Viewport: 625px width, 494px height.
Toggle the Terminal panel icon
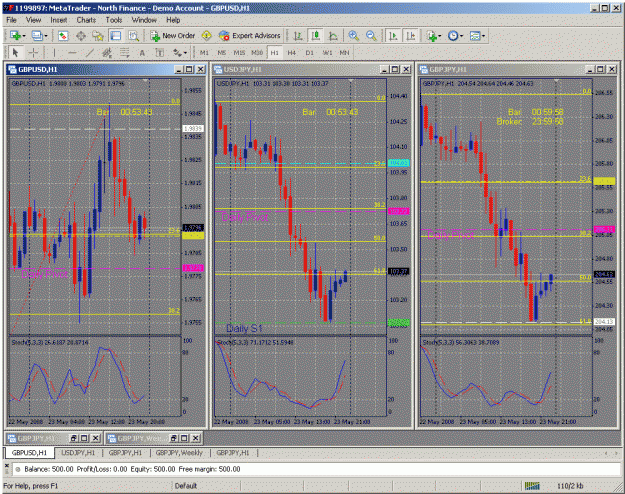click(116, 36)
